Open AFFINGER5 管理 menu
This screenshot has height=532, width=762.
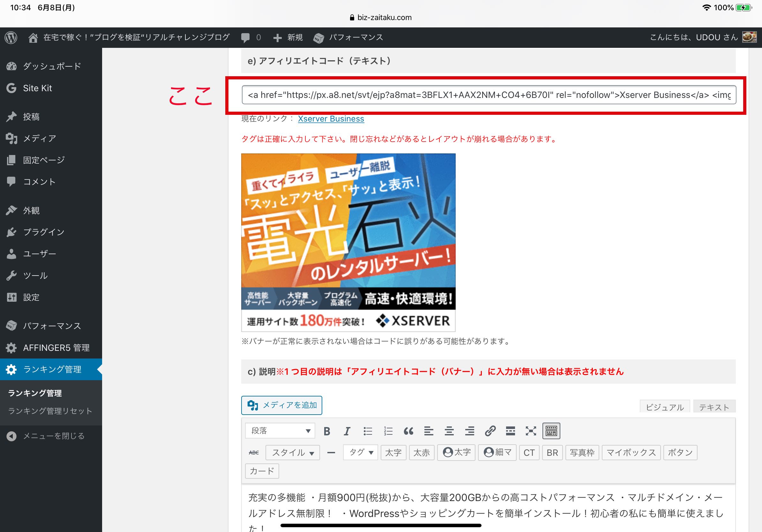(x=51, y=348)
